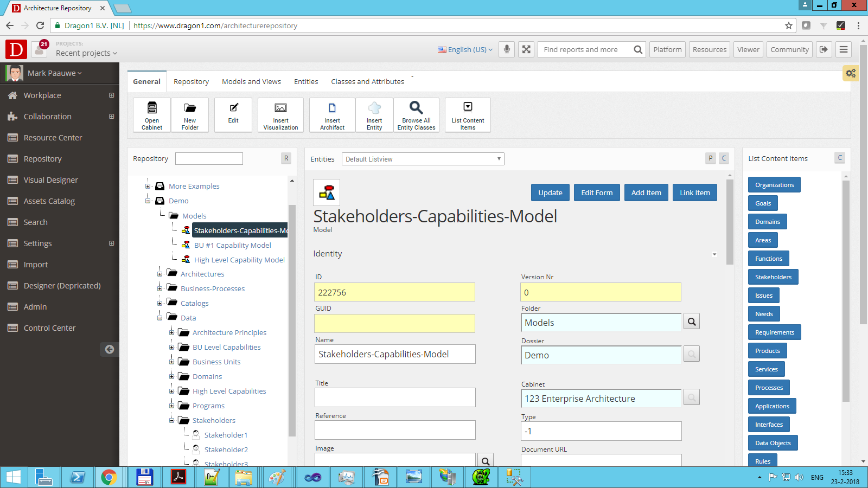Open the Platform header button

click(x=667, y=49)
